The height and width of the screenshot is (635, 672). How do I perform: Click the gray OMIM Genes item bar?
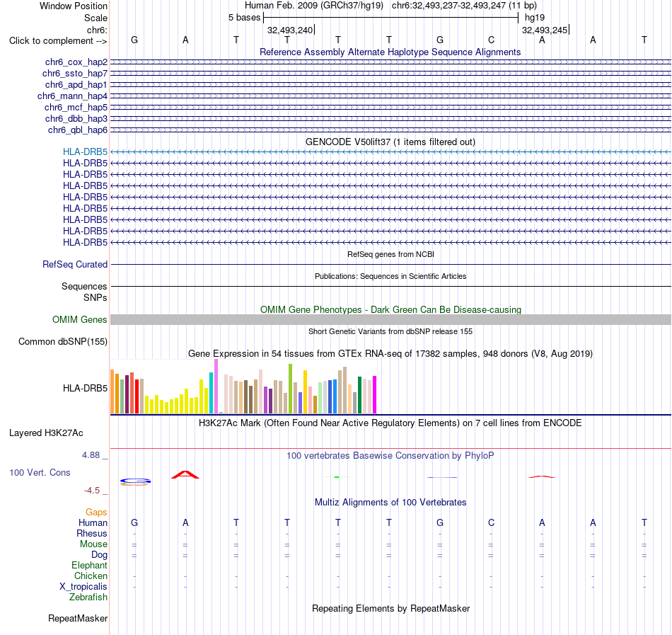(x=390, y=319)
